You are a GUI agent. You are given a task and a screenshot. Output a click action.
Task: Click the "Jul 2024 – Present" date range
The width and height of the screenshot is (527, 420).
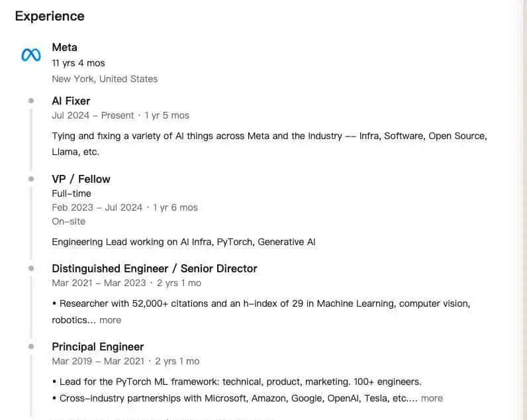coord(93,115)
